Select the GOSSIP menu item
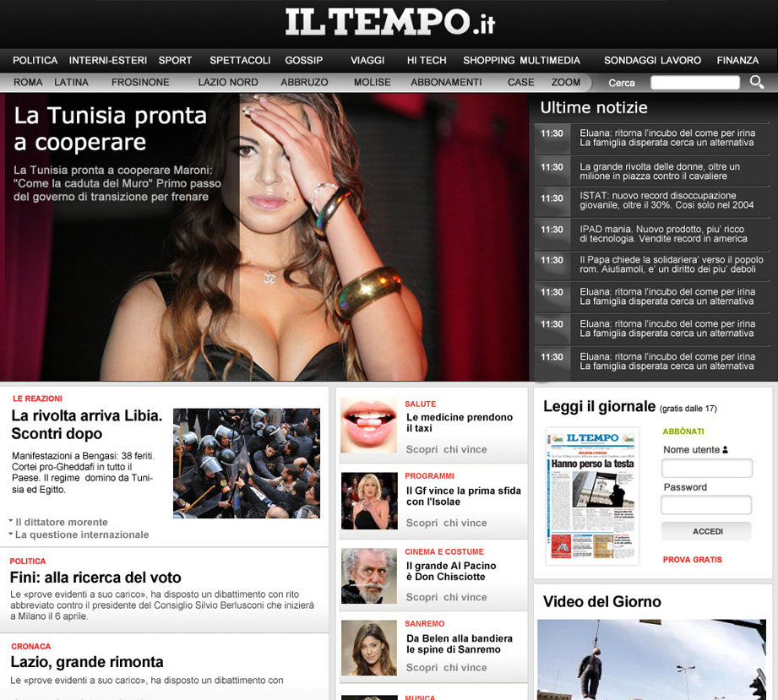 tap(303, 61)
